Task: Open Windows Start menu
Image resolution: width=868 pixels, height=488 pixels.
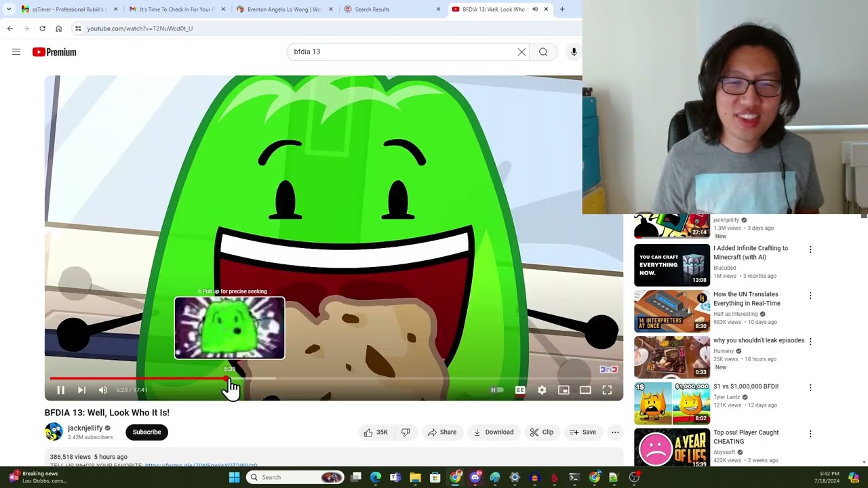Action: pyautogui.click(x=234, y=477)
